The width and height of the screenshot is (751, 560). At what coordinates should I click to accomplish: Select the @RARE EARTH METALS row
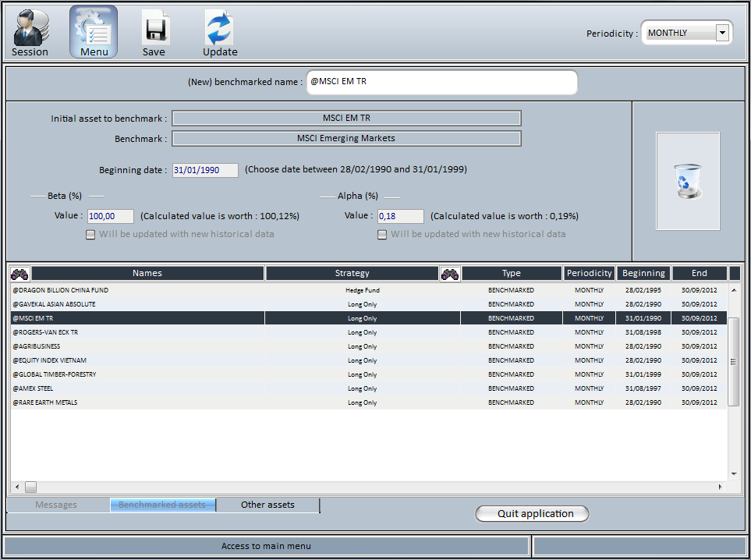pyautogui.click(x=369, y=402)
